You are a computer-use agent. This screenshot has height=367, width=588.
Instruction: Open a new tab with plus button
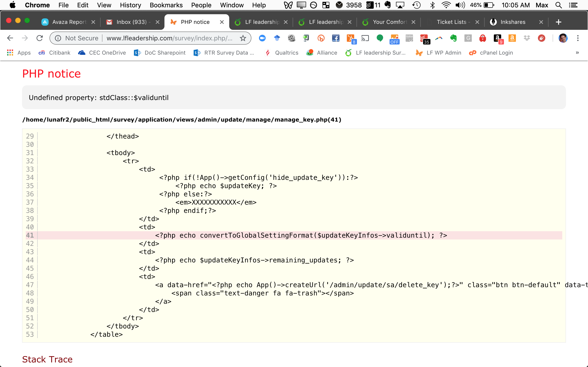(558, 22)
